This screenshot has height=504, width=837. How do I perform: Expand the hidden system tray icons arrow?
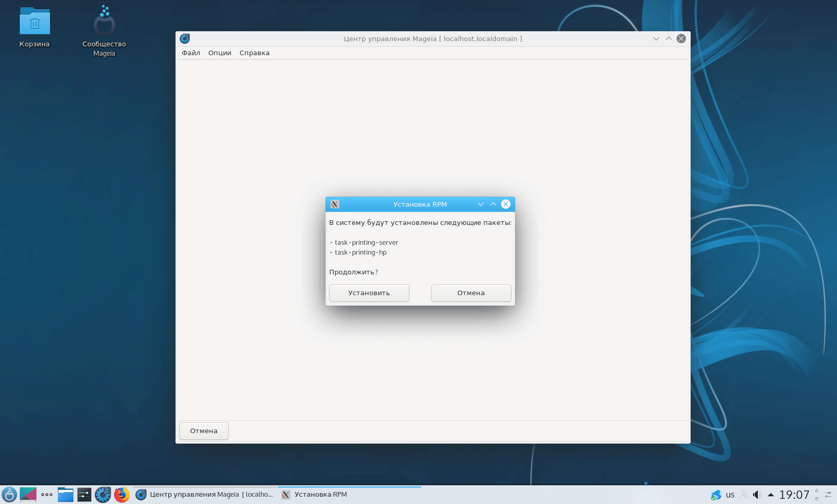tap(771, 495)
